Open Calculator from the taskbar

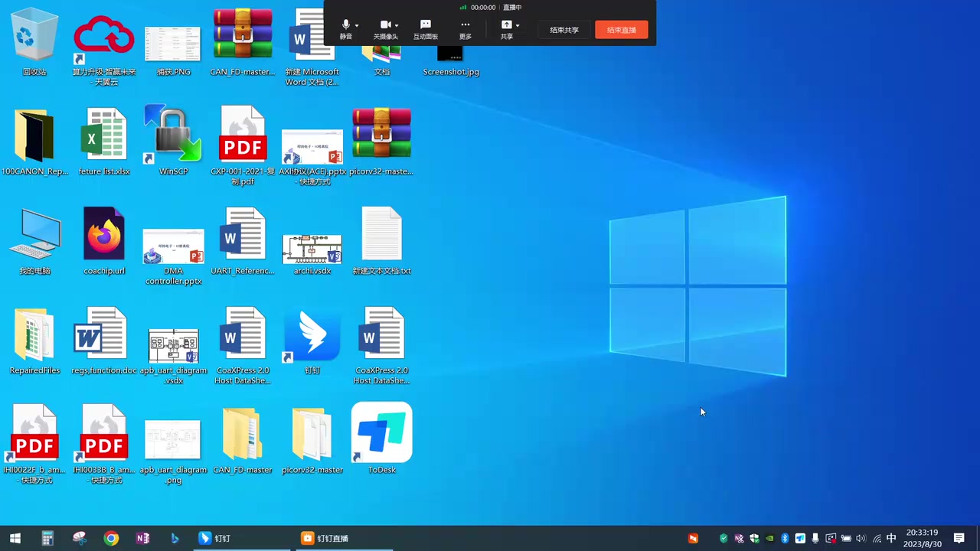47,538
